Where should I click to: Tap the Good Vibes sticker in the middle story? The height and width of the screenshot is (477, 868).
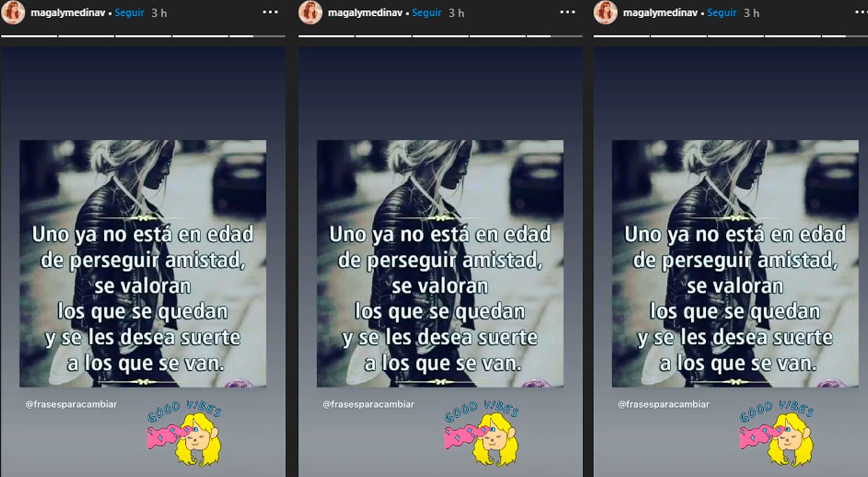(x=483, y=434)
